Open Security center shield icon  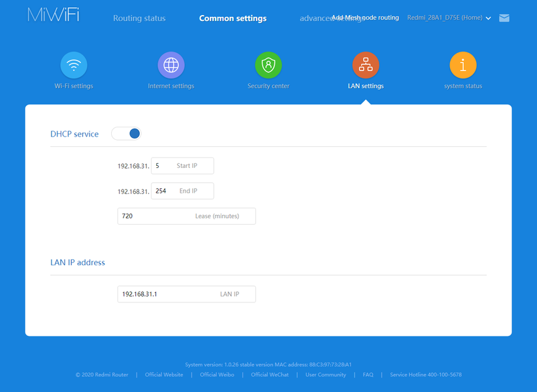point(268,65)
